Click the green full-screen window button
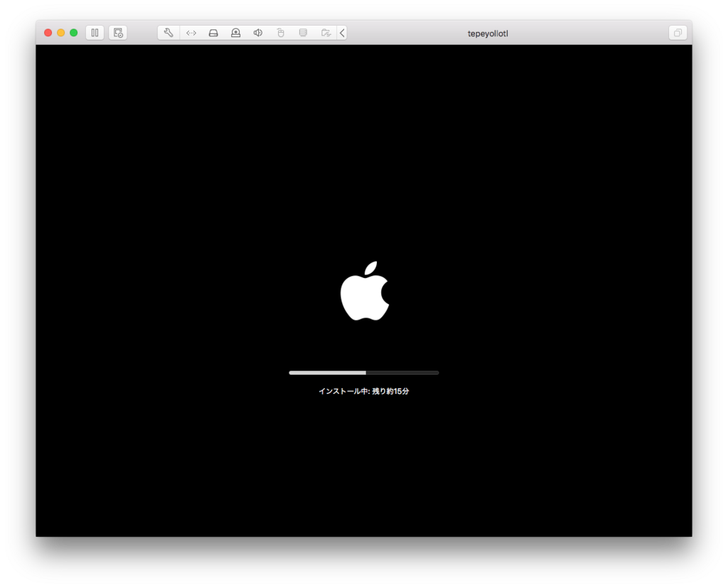The image size is (728, 588). (x=73, y=33)
